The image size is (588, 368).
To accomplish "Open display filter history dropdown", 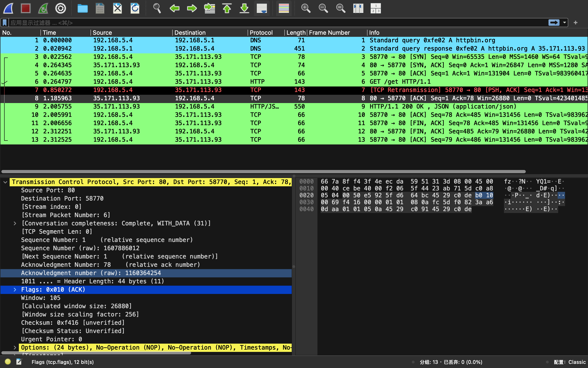I will pyautogui.click(x=564, y=23).
